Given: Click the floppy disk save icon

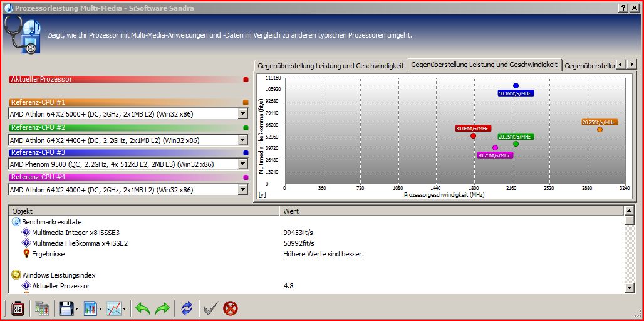Looking at the screenshot, I should pos(66,308).
